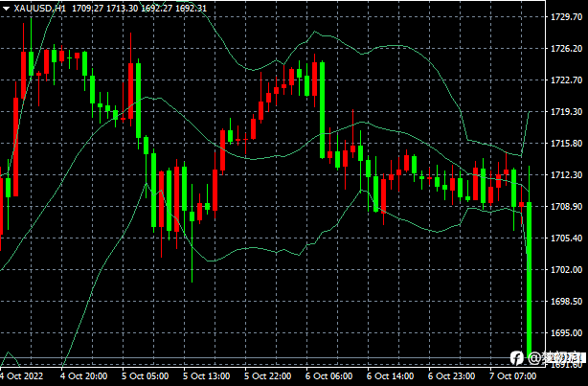
Task: Select the 1715.80 price label
Action: (x=566, y=144)
